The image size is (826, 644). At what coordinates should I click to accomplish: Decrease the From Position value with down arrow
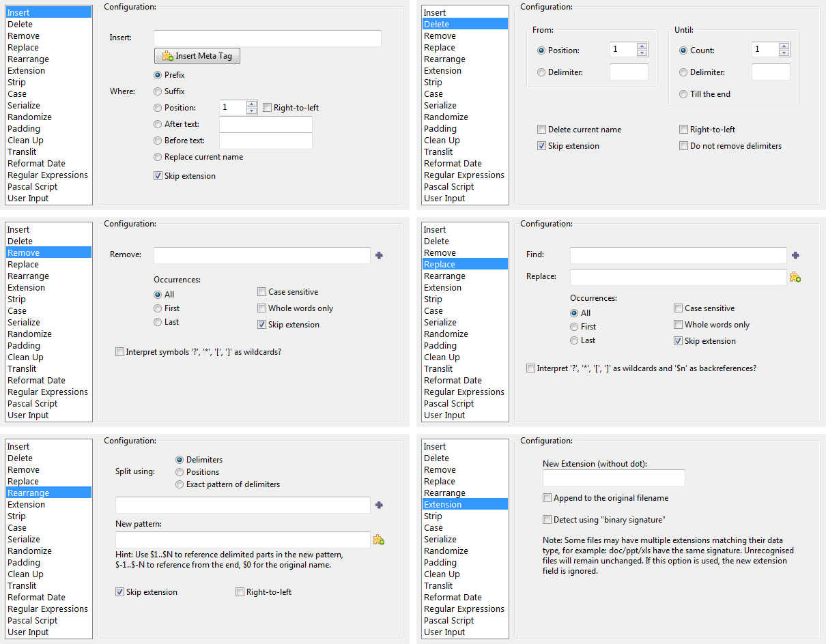click(642, 53)
